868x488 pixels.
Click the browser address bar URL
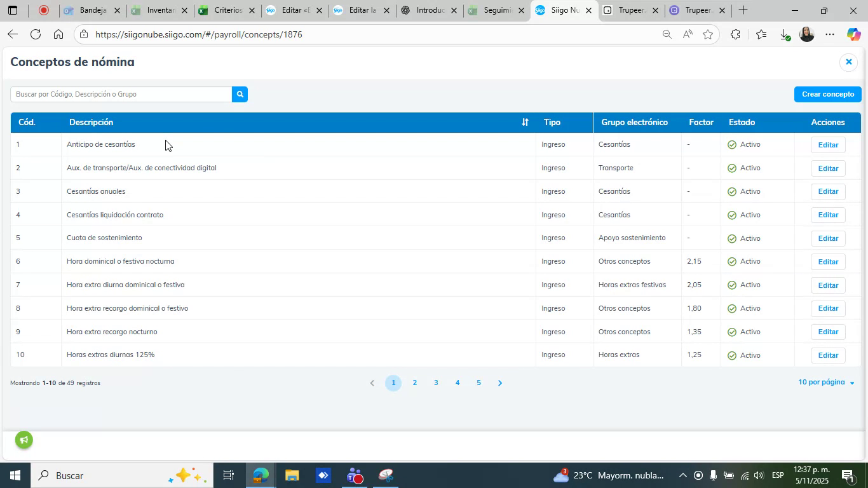198,34
